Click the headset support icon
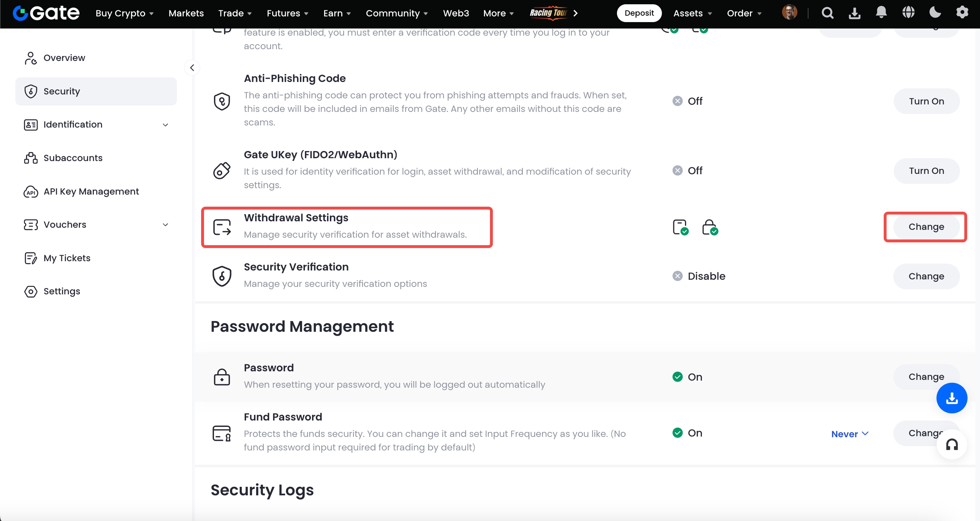 tap(952, 445)
